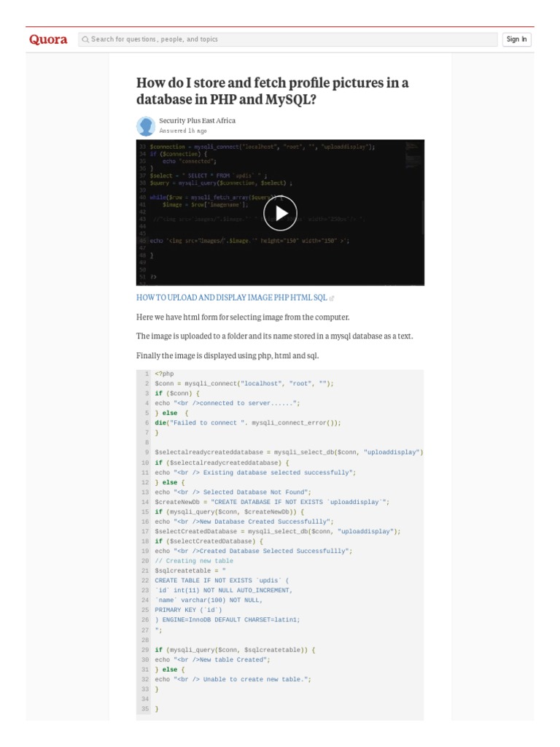Click the paragraph about html form selecting image

(243, 317)
